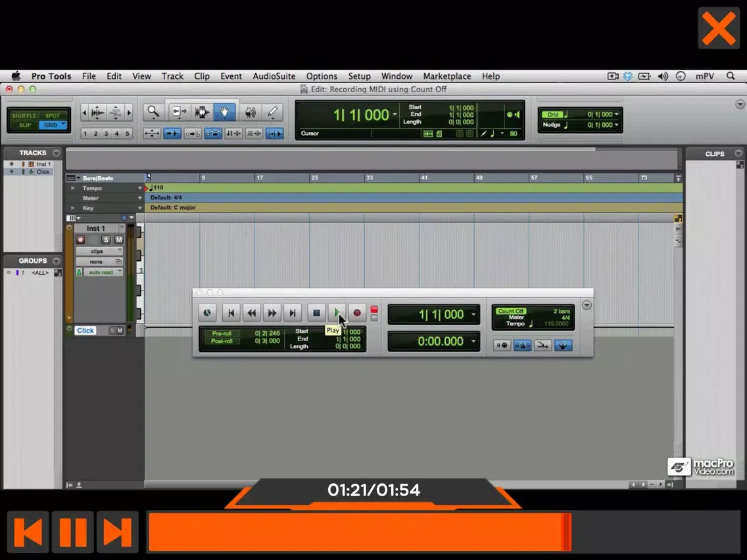Click Rewind in Transport window
The width and height of the screenshot is (747, 560).
[x=252, y=313]
